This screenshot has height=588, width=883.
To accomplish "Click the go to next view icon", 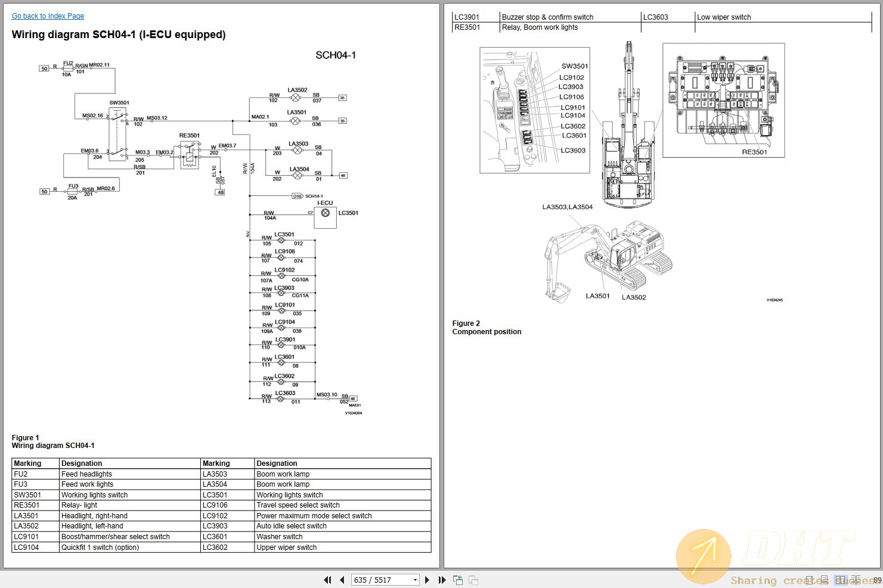I will (473, 580).
